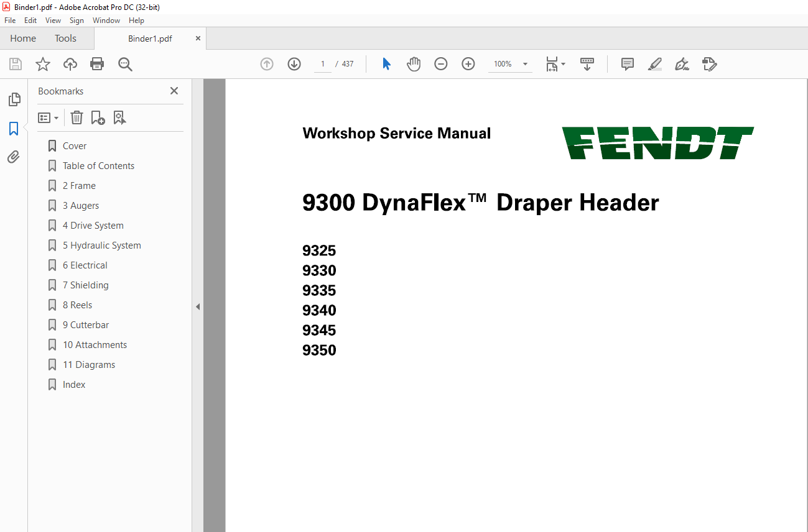Select the highlight text tool
This screenshot has height=532, width=808.
tap(654, 64)
